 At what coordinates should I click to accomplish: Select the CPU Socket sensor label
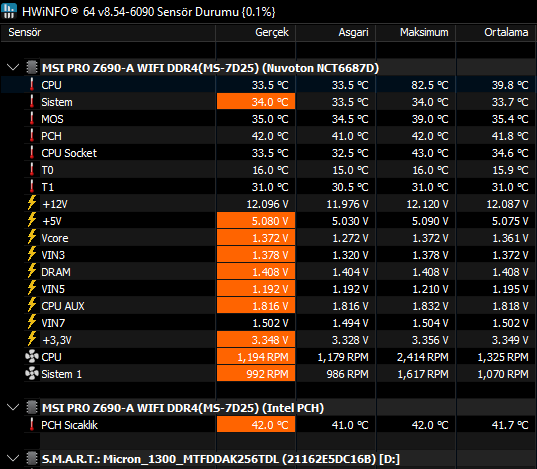click(69, 153)
